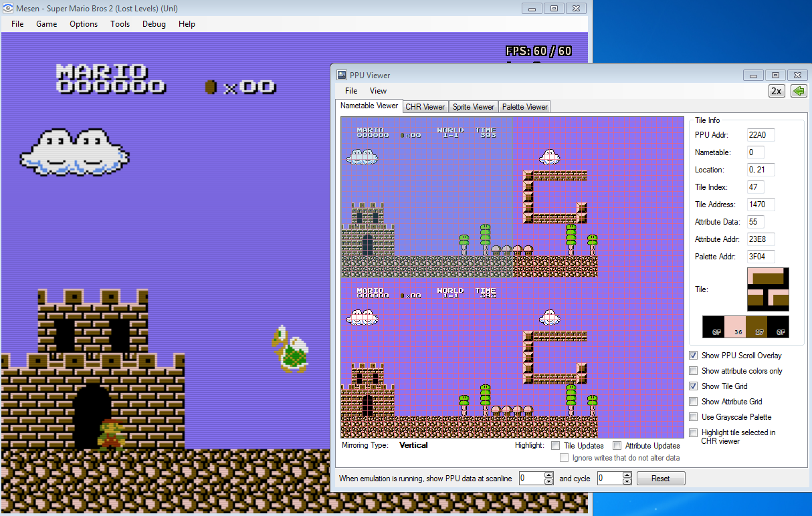
Task: Click the Palette Addr field showing 3F04
Action: [x=761, y=257]
